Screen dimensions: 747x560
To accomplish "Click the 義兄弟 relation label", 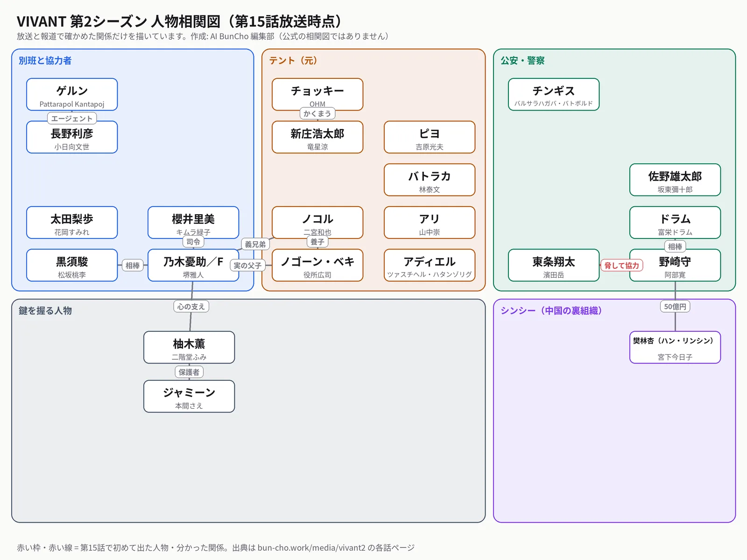I will [255, 244].
